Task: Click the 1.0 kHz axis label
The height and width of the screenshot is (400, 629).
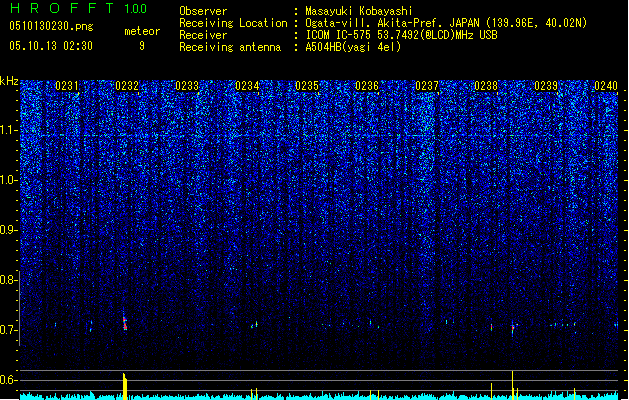Action: coord(9,180)
